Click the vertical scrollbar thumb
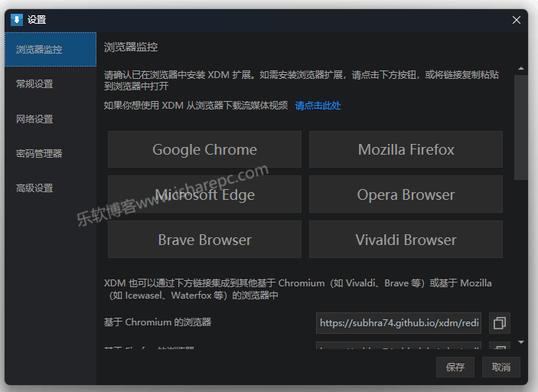Screen dimensions: 538x392 [x=521, y=127]
